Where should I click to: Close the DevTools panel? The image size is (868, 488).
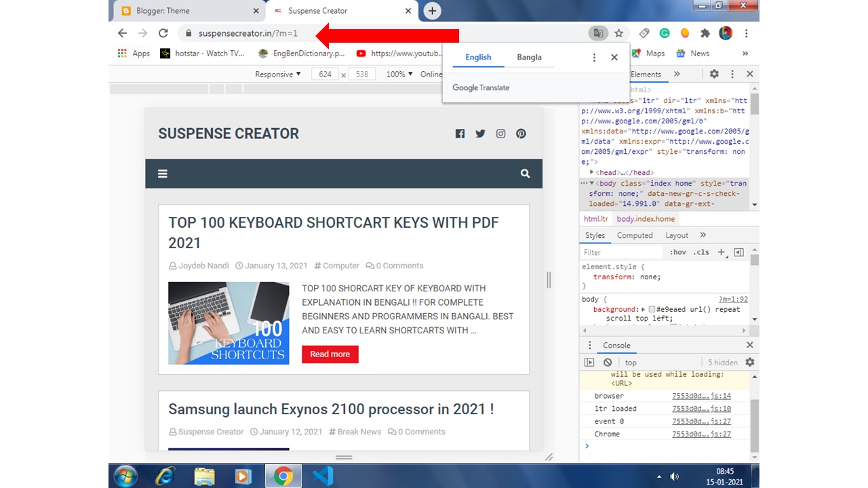749,74
